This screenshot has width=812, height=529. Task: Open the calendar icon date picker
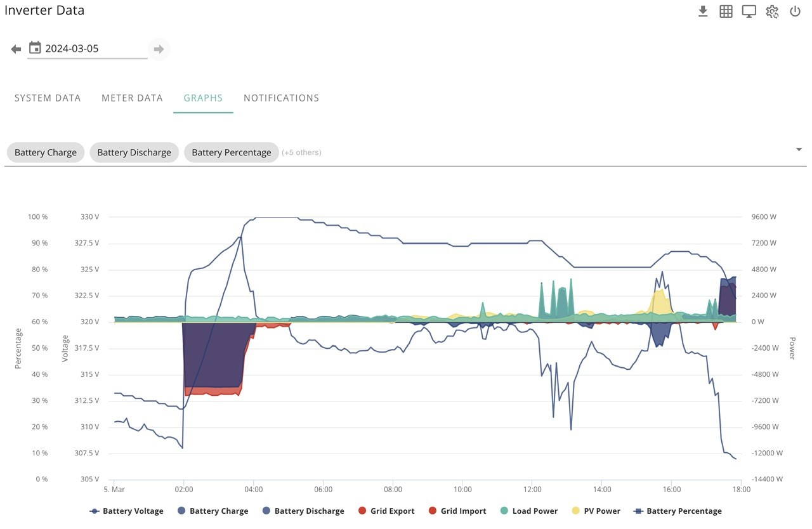coord(35,48)
